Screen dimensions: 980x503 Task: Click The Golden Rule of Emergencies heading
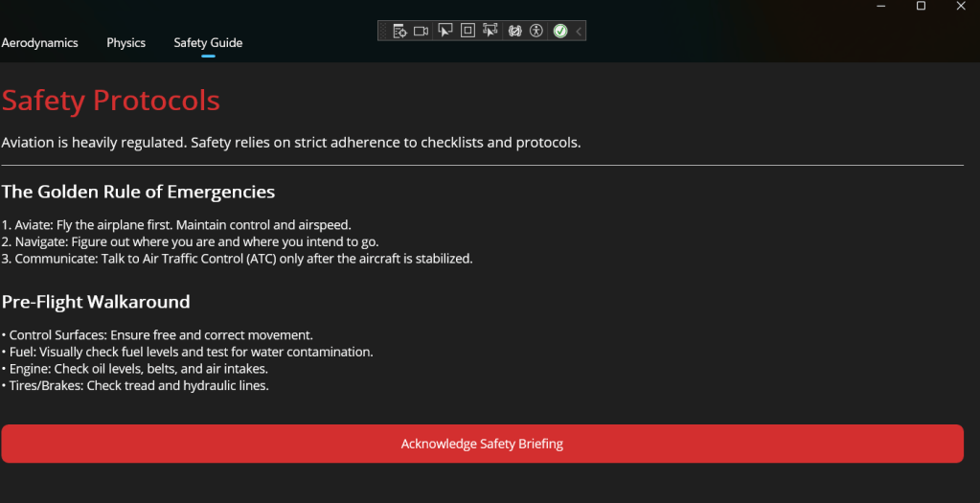pyautogui.click(x=138, y=192)
